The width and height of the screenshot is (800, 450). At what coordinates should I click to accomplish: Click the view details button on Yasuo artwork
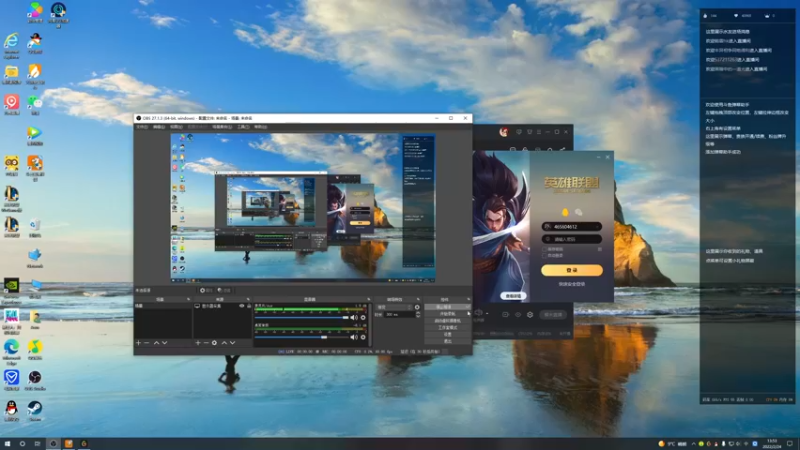pos(513,296)
